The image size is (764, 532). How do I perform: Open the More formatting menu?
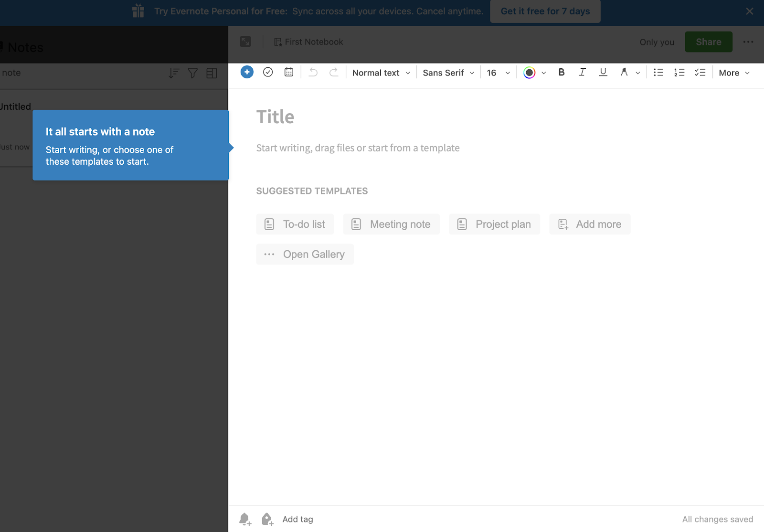(733, 72)
